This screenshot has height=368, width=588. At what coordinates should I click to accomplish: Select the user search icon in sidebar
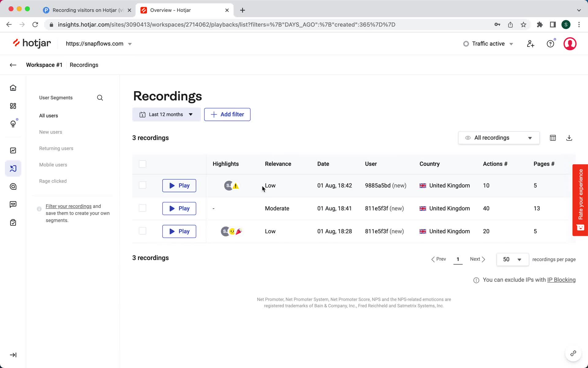(x=100, y=98)
